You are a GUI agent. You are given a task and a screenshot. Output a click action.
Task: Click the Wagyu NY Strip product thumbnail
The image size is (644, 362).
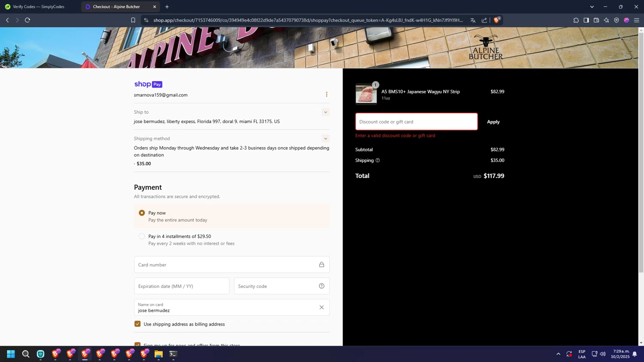point(366,94)
